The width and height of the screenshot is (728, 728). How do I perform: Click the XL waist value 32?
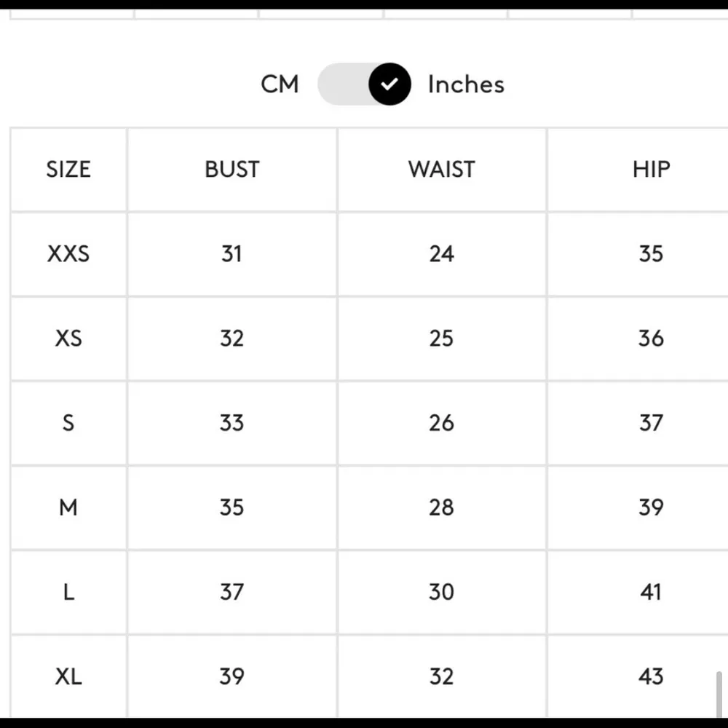click(x=441, y=676)
